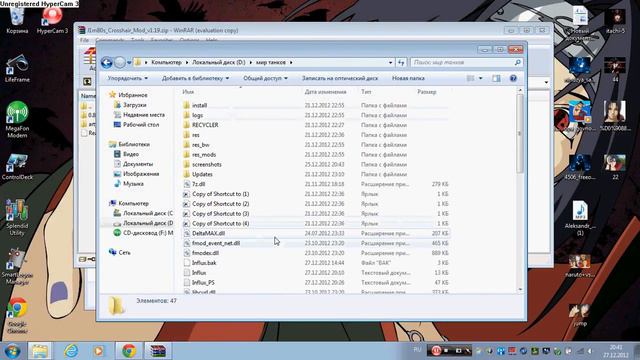The image size is (640, 360).
Task: Open the Общий доступ dropdown
Action: (x=265, y=78)
